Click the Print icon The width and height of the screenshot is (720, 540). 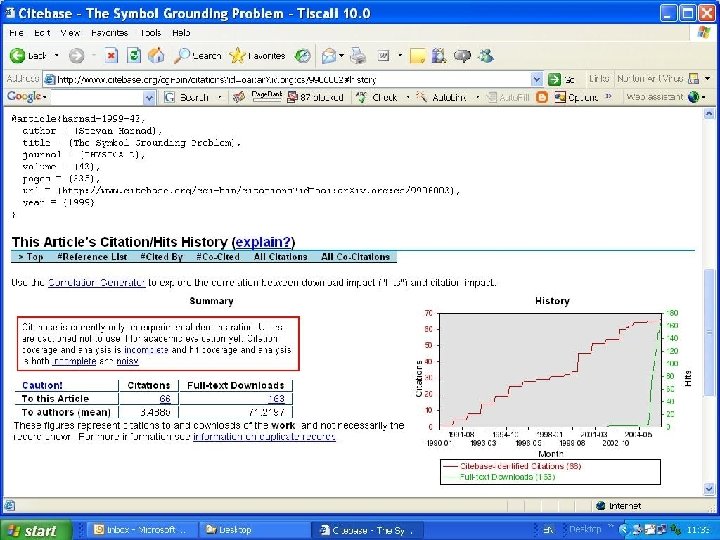coord(358,56)
